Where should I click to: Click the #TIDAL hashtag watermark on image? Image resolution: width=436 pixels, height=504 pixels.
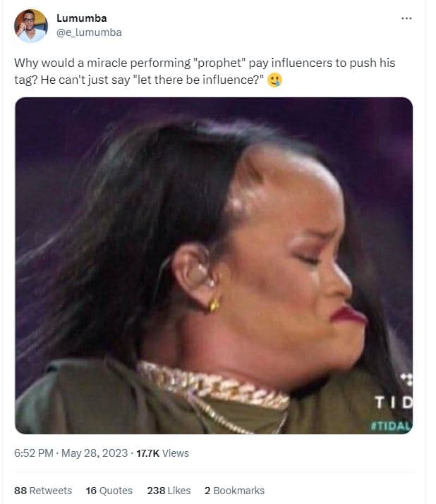pos(392,426)
